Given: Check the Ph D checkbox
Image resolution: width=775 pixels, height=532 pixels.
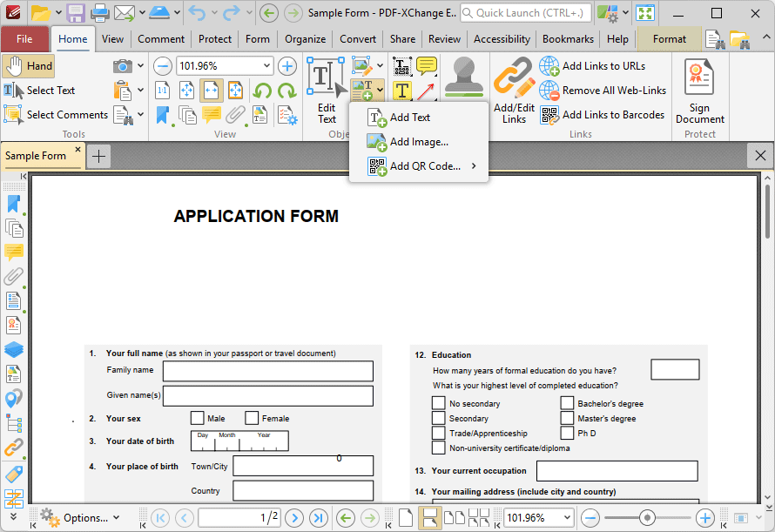Looking at the screenshot, I should [567, 433].
